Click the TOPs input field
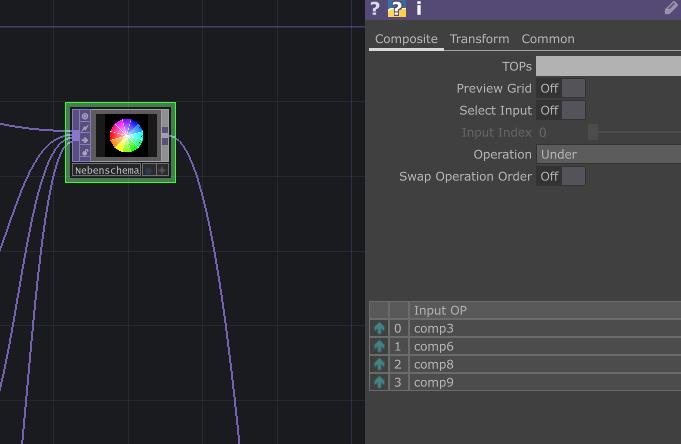681x444 pixels. 608,66
